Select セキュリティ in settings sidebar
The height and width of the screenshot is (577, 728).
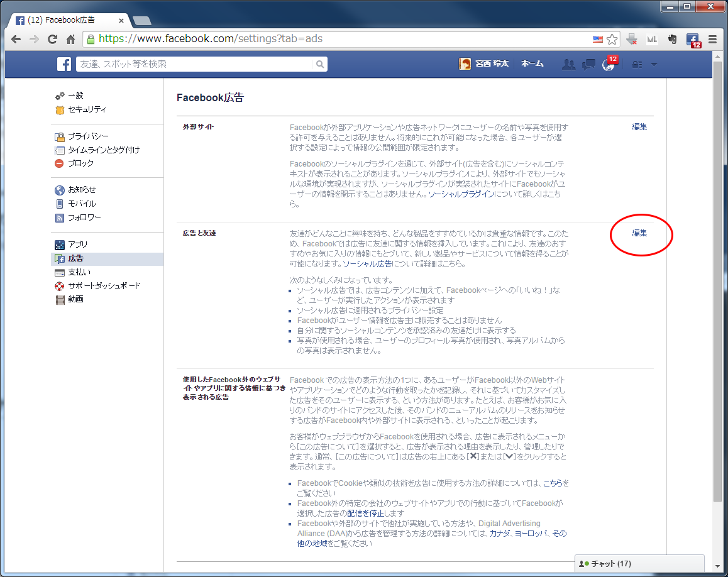[x=87, y=109]
